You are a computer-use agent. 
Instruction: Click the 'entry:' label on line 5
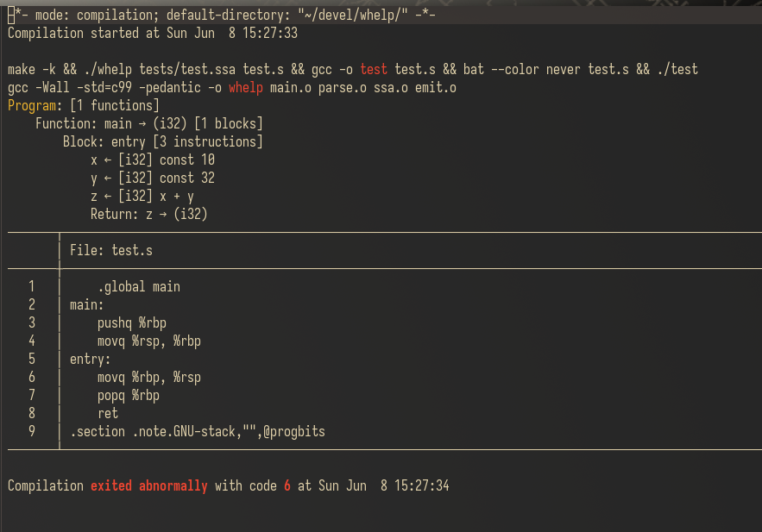pyautogui.click(x=91, y=360)
